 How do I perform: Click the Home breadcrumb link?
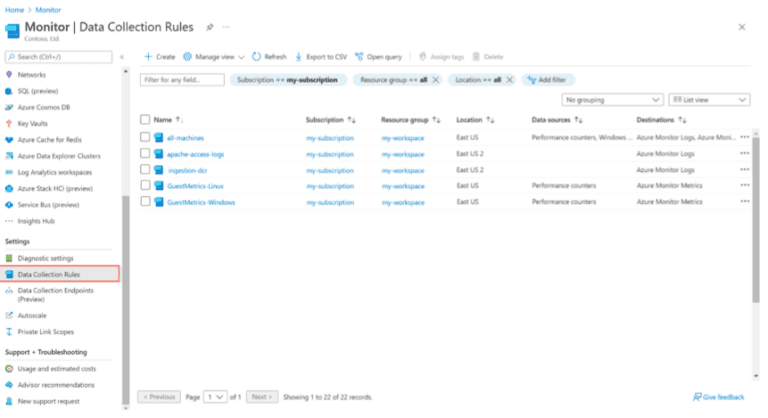coord(14,10)
